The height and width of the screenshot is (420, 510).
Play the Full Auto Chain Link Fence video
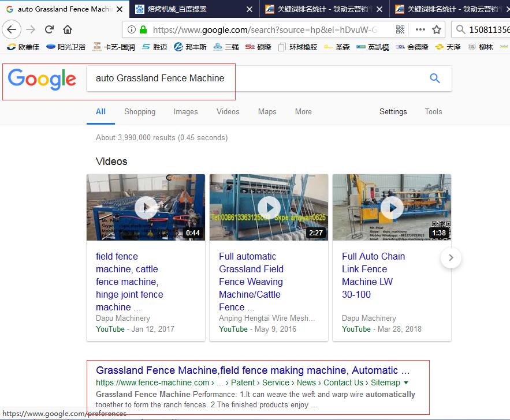coord(392,207)
